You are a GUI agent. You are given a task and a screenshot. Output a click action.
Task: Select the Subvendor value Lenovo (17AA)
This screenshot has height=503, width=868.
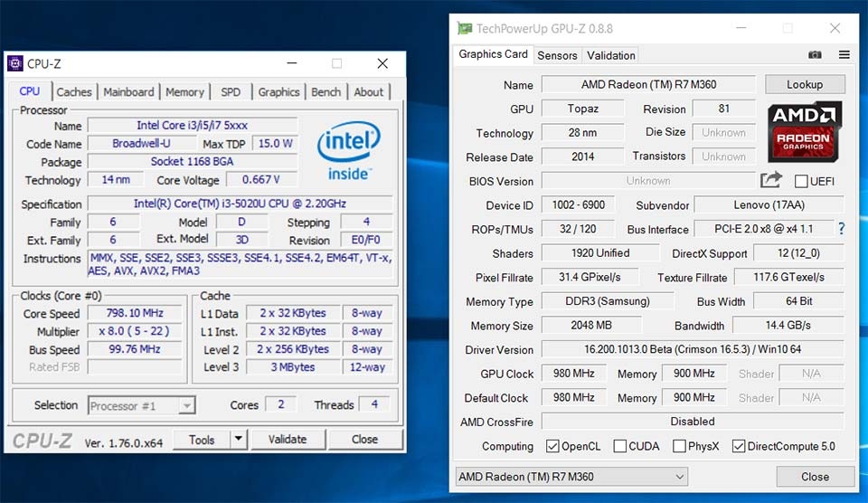(769, 205)
